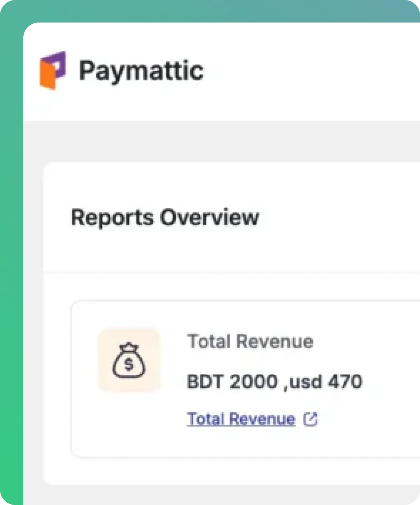Select the Total Revenue card icon badge
Viewport: 420px width, 505px height.
click(x=129, y=360)
